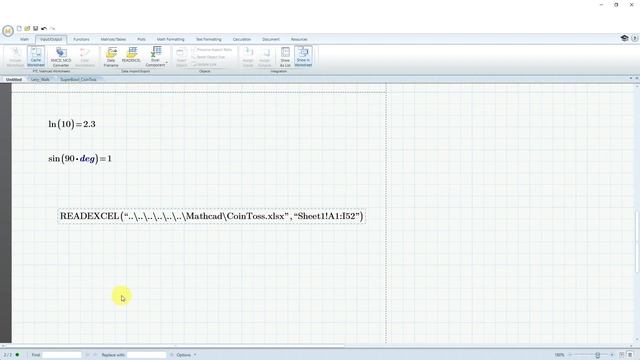Switch to the Untitled worksheet tab

14,79
